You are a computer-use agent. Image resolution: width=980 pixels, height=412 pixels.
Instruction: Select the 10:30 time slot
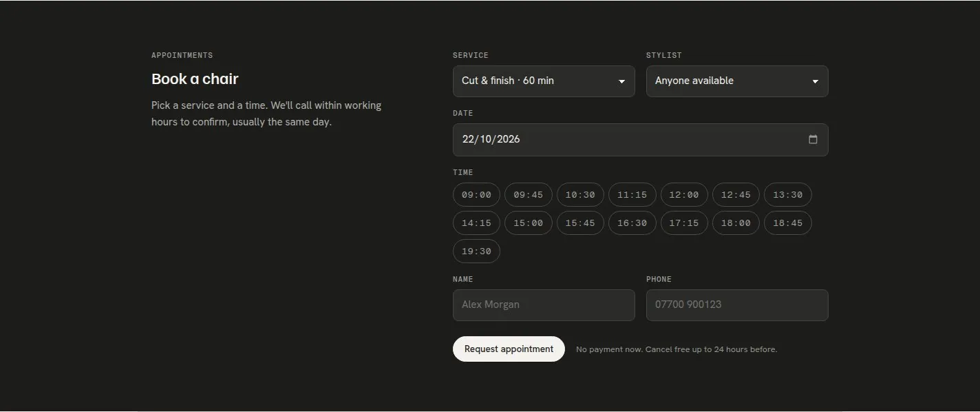[580, 195]
